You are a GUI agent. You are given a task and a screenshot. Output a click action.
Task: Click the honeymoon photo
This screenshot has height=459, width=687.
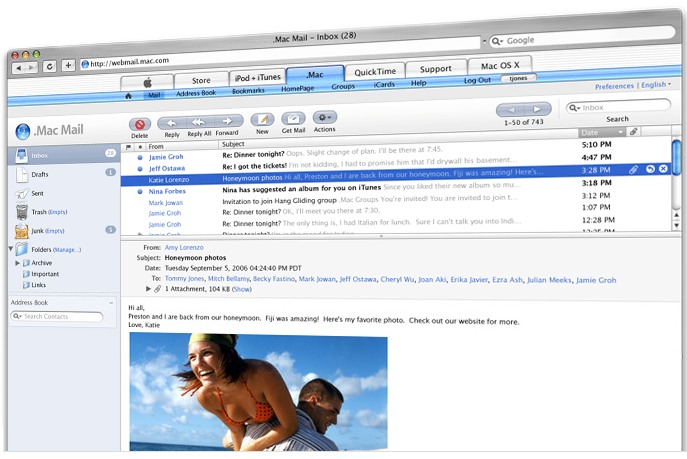coord(258,392)
